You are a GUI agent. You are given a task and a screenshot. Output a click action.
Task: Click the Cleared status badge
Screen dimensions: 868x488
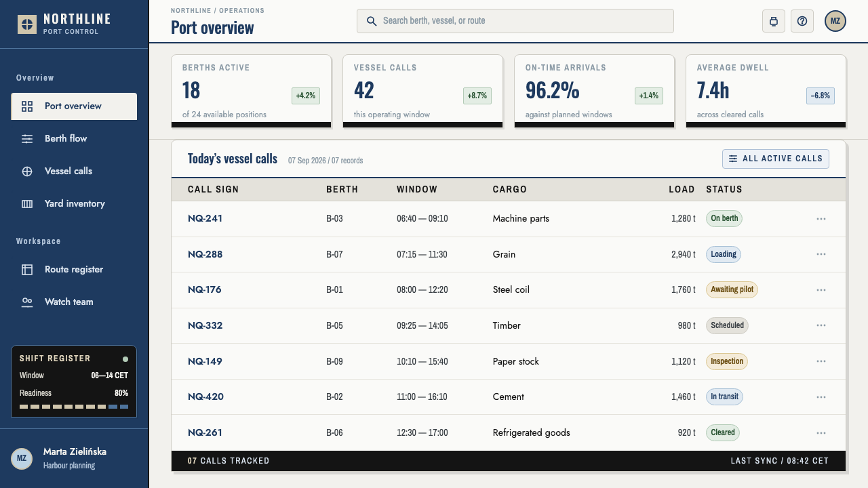pyautogui.click(x=723, y=432)
